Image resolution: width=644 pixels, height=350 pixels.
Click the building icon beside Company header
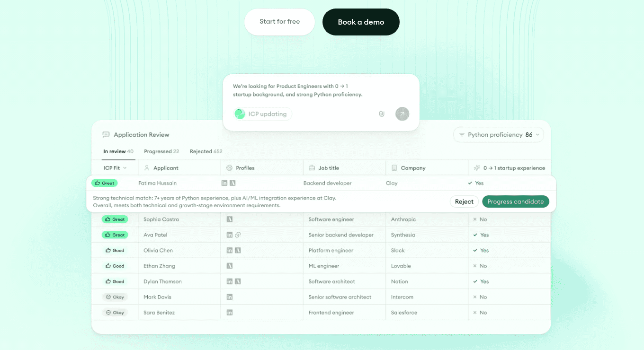(394, 168)
